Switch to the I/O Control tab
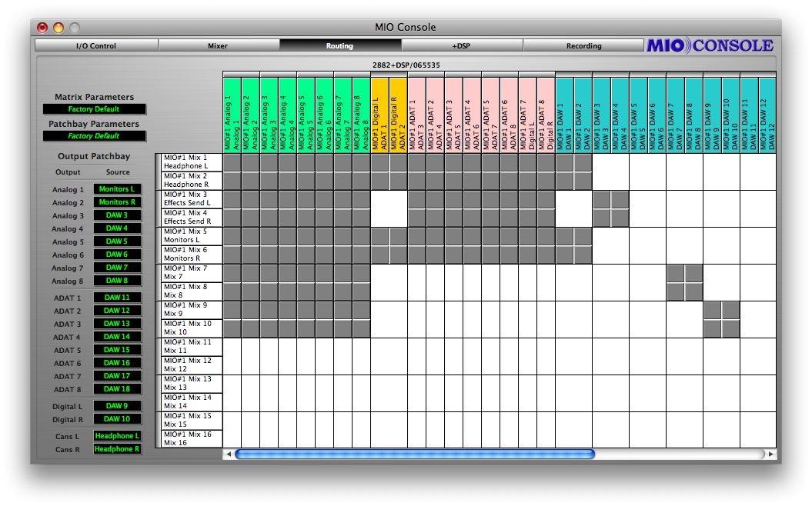 pos(96,45)
